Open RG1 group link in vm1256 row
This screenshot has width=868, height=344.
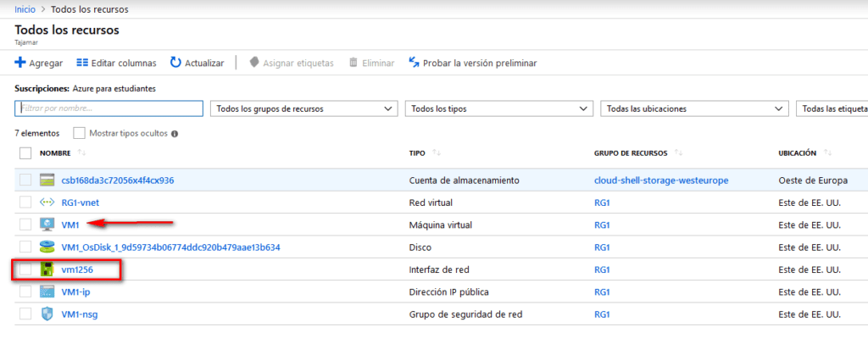pos(602,270)
